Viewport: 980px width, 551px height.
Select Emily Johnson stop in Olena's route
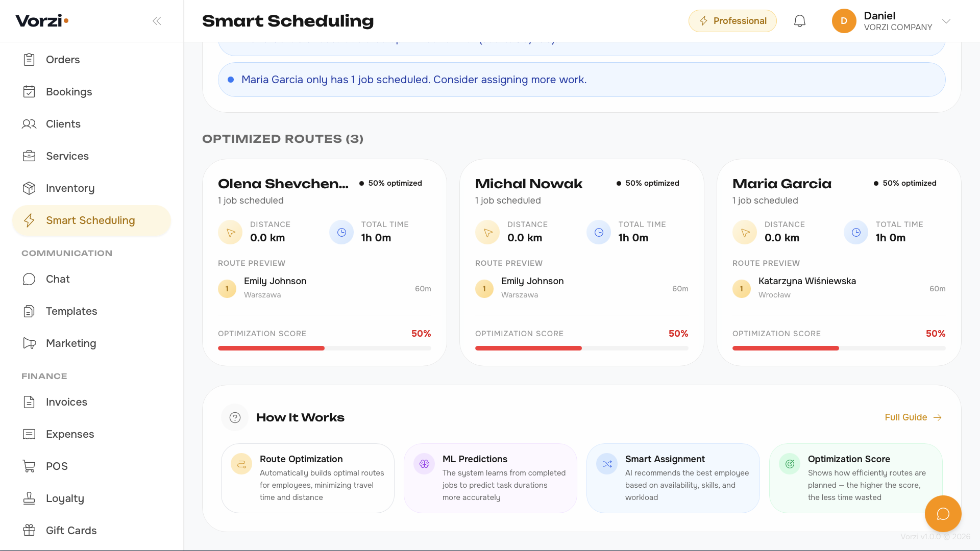(325, 288)
